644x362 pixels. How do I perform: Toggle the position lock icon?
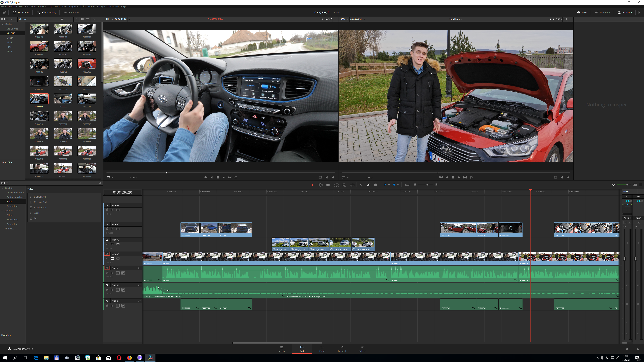coord(375,185)
